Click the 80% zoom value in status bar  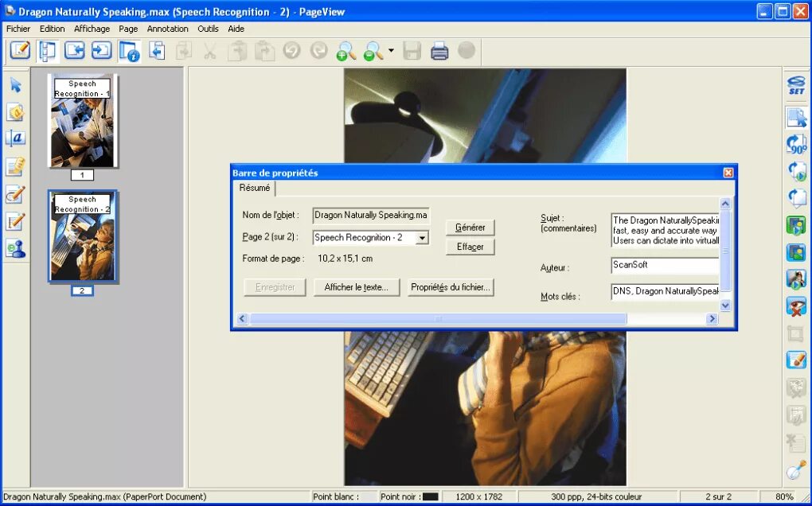click(784, 497)
